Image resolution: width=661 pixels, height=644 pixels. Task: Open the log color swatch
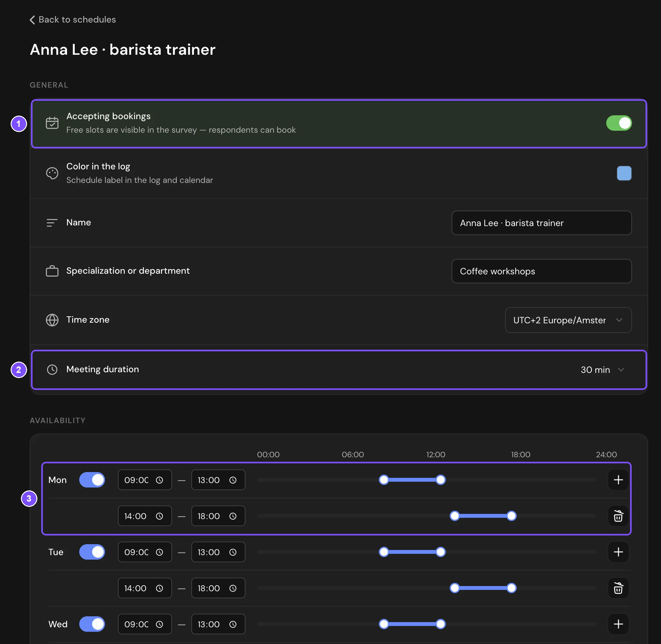click(624, 173)
